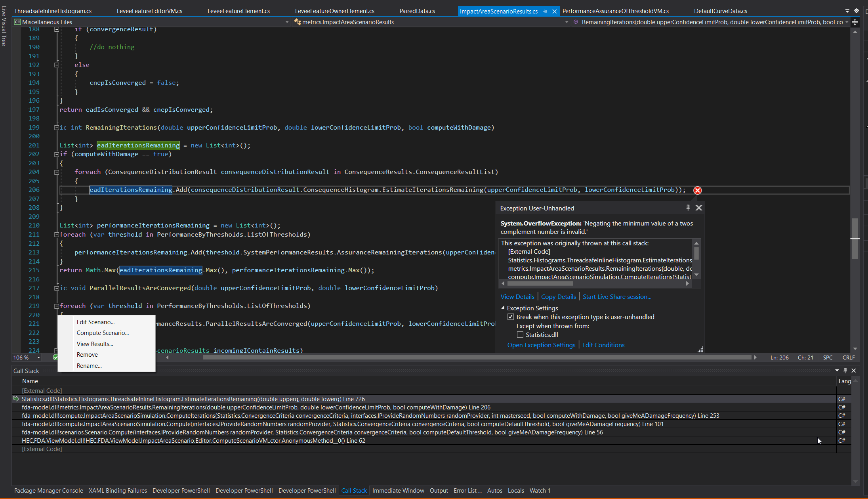This screenshot has height=499, width=868.
Task: Select Compute Scenario from the context menu
Action: 103,333
